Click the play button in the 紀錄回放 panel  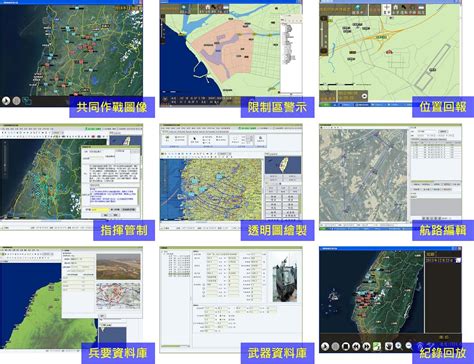325,347
